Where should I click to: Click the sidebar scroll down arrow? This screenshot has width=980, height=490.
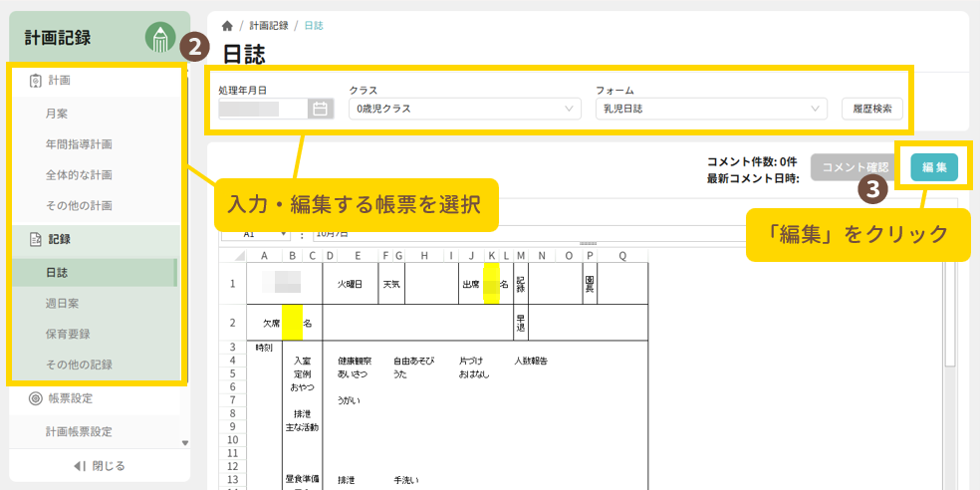click(x=184, y=443)
